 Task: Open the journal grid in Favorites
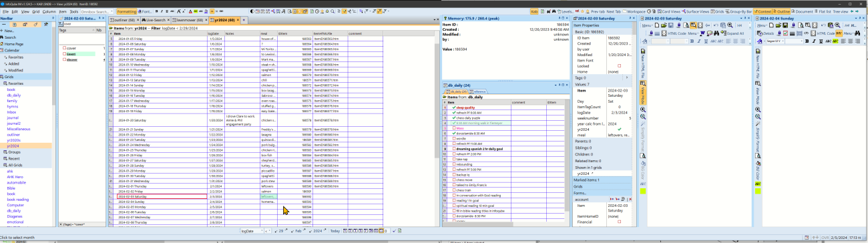(x=13, y=117)
